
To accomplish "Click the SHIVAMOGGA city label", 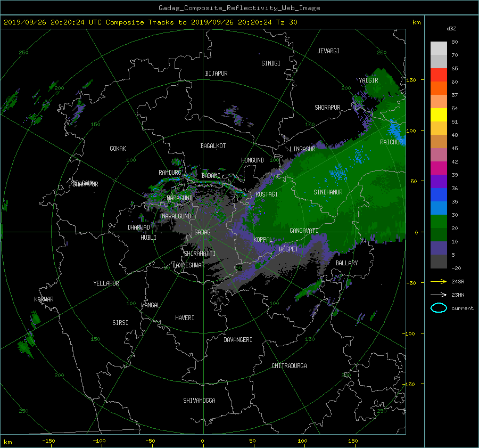I will (199, 401).
